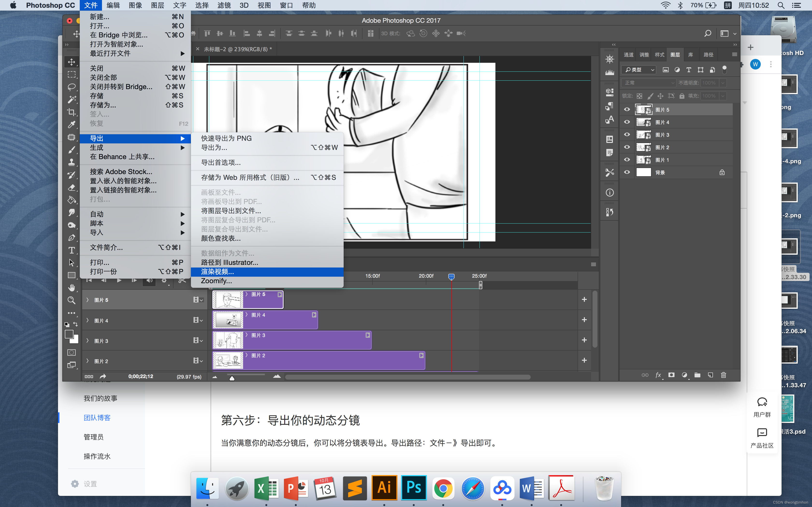The width and height of the screenshot is (812, 507).
Task: Click the delete layer trash icon
Action: pos(723,375)
